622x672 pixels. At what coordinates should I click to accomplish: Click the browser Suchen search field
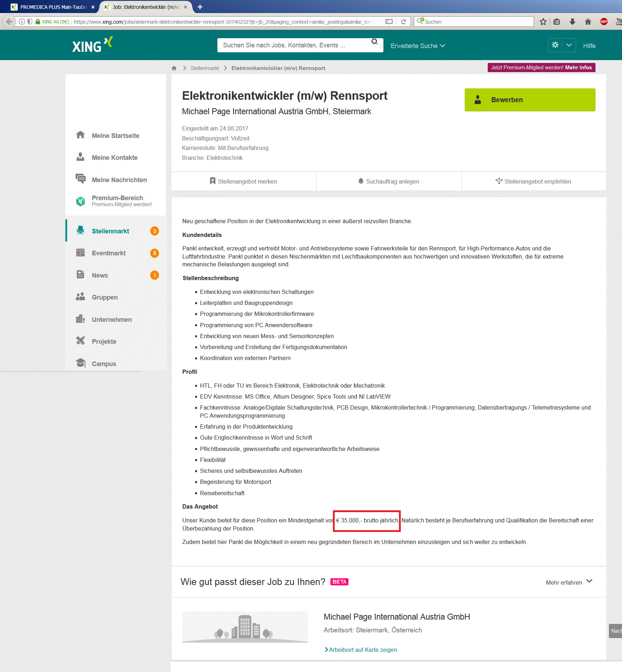tap(474, 22)
